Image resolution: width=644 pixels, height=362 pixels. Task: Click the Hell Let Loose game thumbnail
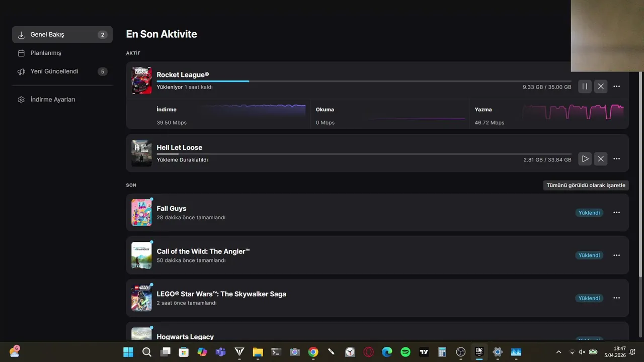(x=141, y=153)
